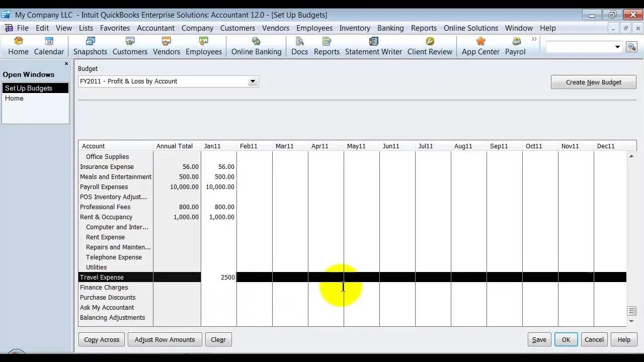
Task: Click Payroll Expenses Jan11 10,000.00 cell
Action: coord(219,187)
